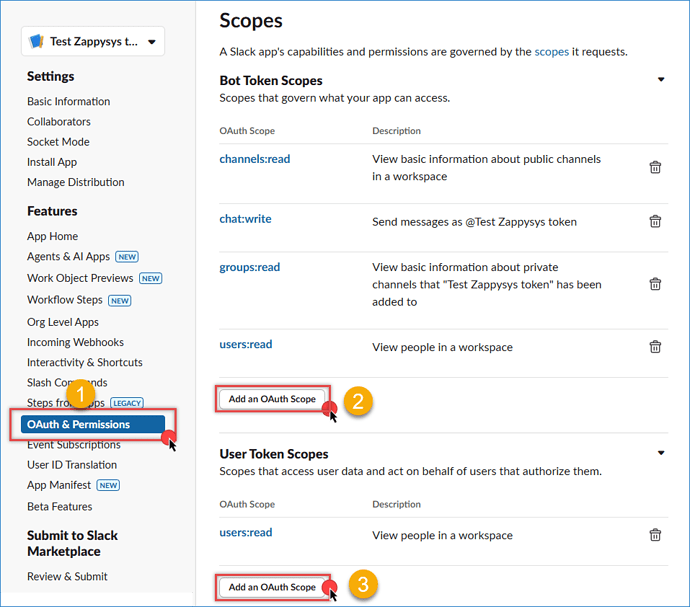
Task: Open Workflow Steps page
Action: click(x=65, y=300)
